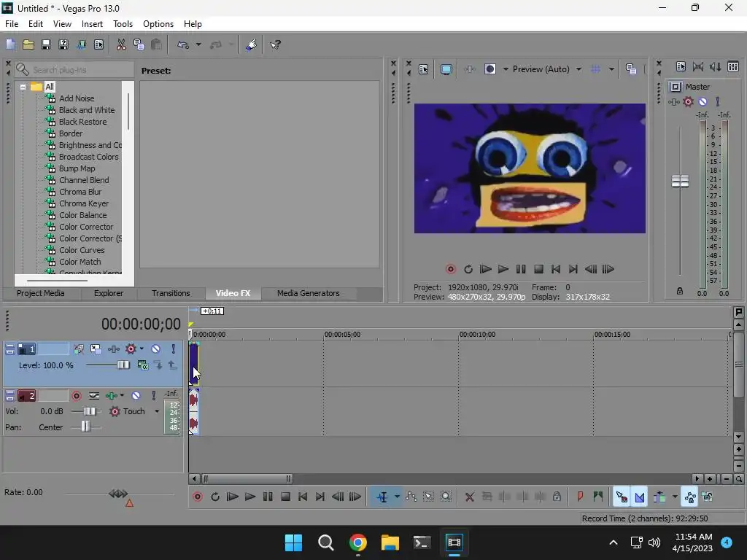Open Split Screen View dropdown arrow
Viewport: 747px width, 560px height.
click(506, 69)
